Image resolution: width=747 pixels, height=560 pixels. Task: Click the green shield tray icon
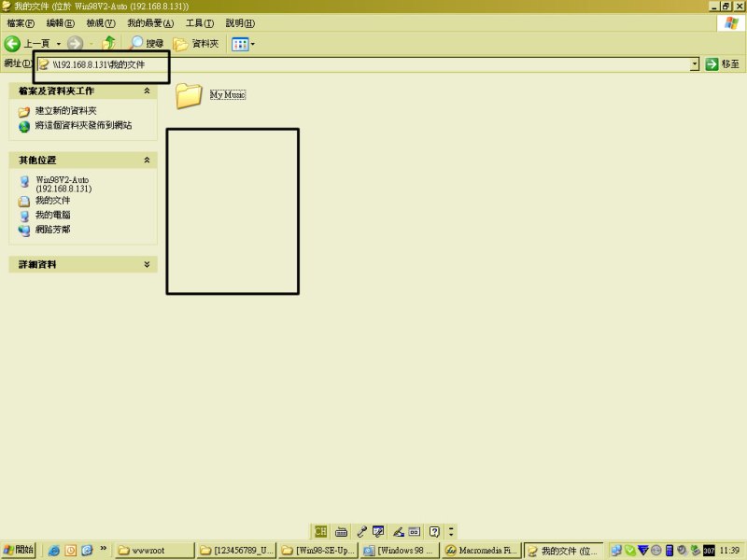point(629,551)
